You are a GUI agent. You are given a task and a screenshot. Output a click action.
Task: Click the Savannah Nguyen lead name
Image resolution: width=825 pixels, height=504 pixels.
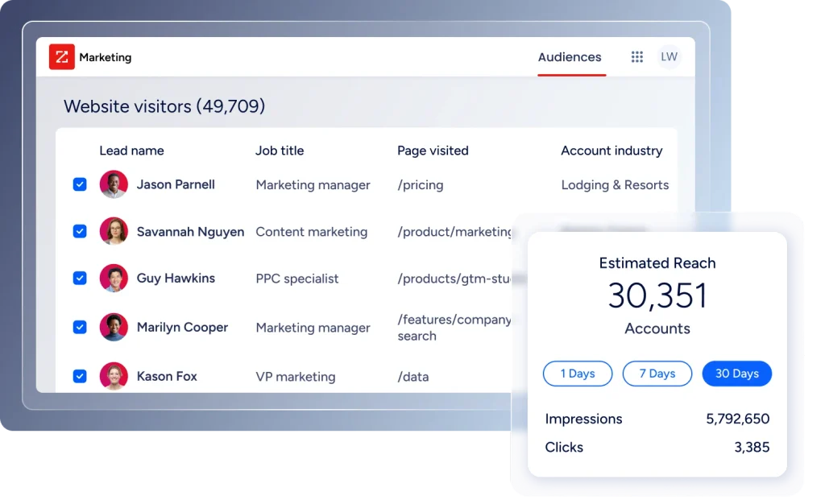(x=190, y=232)
